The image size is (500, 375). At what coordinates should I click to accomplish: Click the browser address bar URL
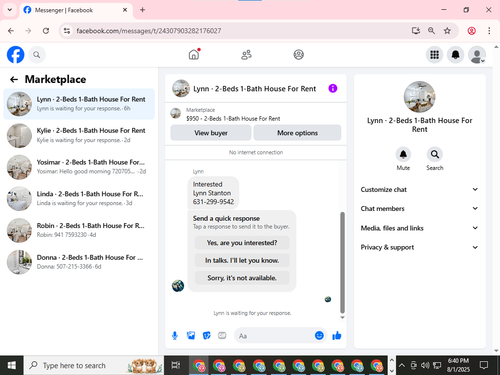click(x=149, y=31)
